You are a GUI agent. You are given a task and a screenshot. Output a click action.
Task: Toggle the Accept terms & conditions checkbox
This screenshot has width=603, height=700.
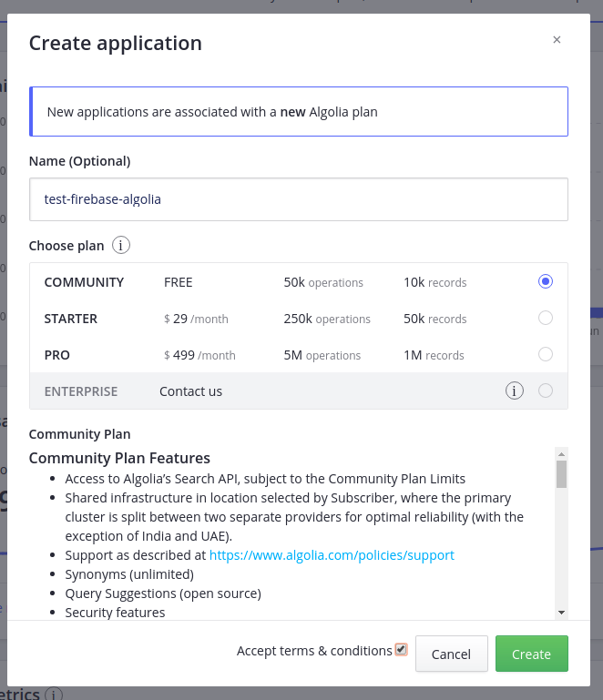[401, 650]
